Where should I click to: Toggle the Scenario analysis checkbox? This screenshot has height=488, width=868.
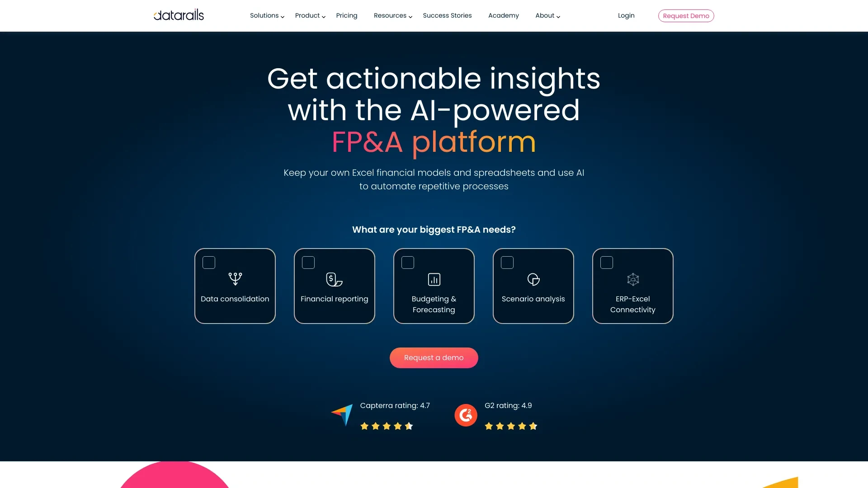(x=507, y=262)
